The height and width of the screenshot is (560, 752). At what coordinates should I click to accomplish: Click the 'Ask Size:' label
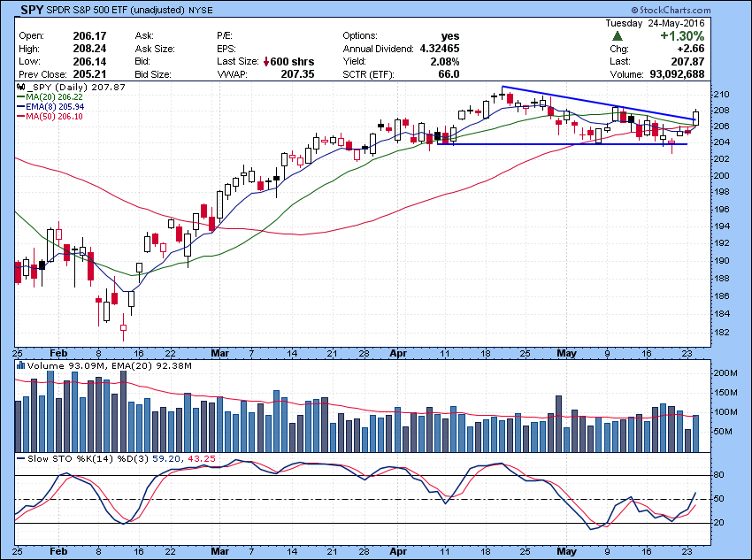155,49
